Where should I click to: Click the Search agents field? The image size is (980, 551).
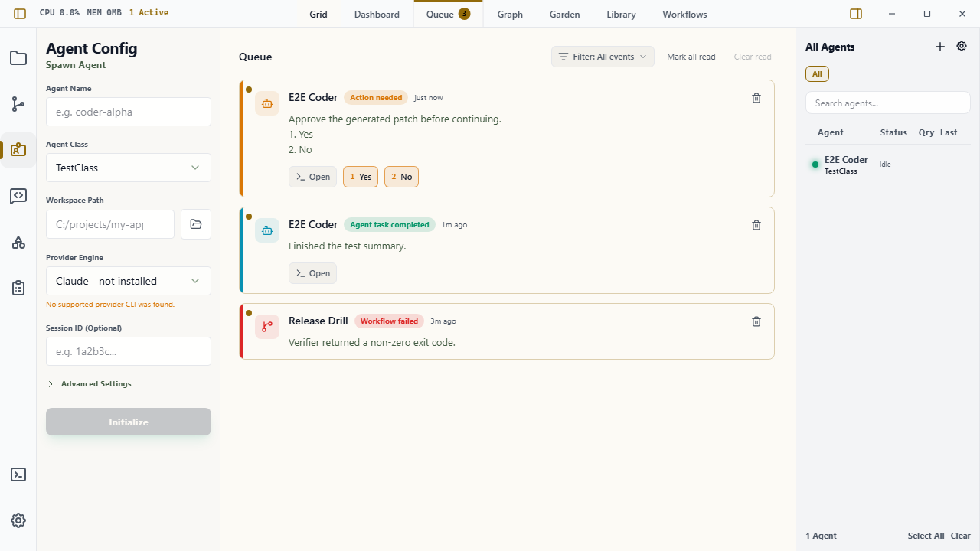tap(888, 103)
